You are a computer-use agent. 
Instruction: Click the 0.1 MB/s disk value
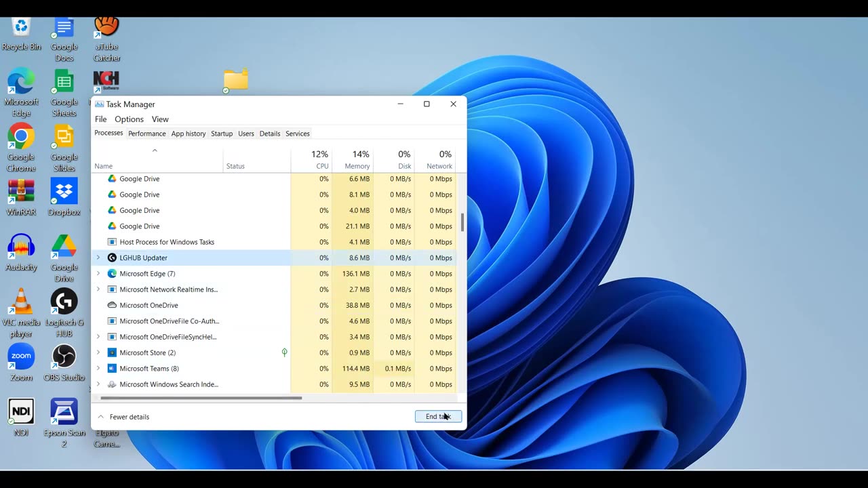click(398, 369)
